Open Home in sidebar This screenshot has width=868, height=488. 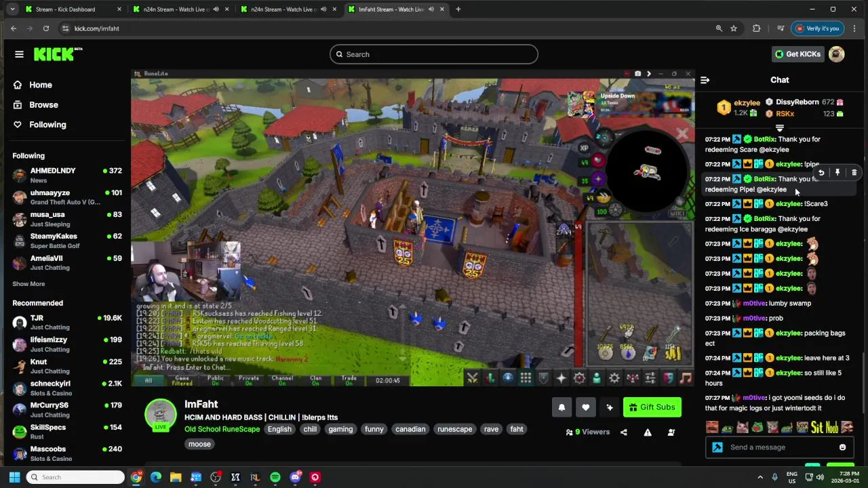(x=41, y=85)
